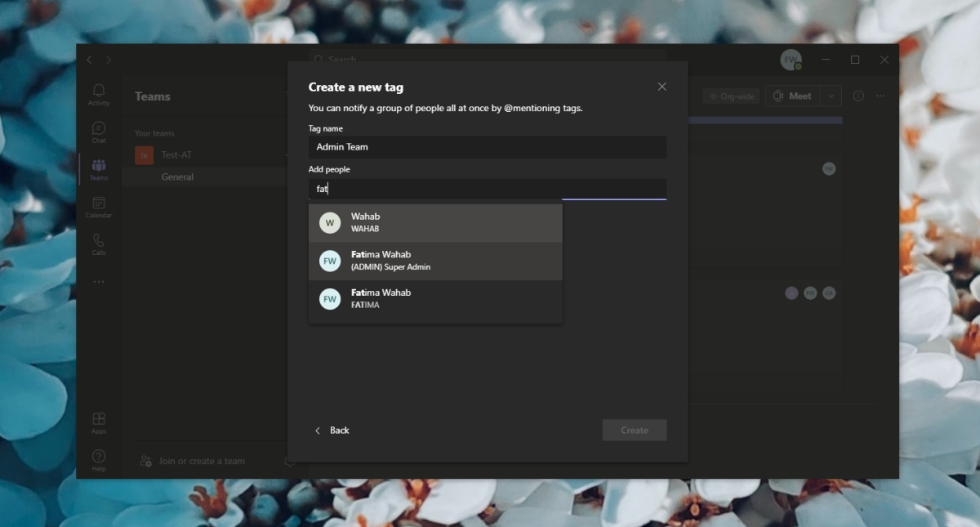Open more options in the sidebar ellipsis
This screenshot has width=980, height=527.
point(98,281)
